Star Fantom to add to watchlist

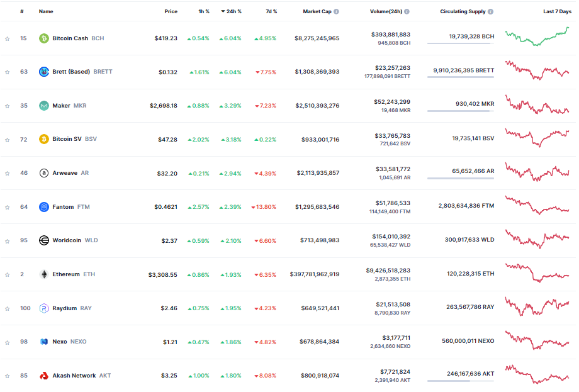click(x=8, y=208)
